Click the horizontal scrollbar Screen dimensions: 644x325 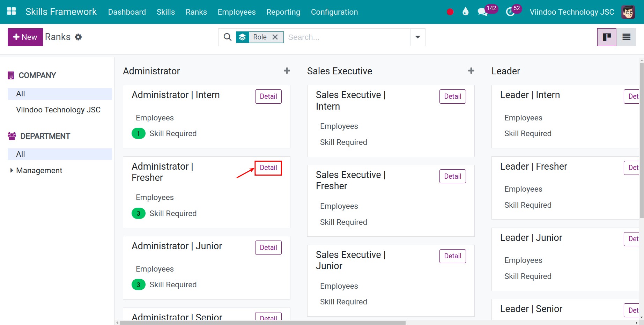[x=262, y=323]
